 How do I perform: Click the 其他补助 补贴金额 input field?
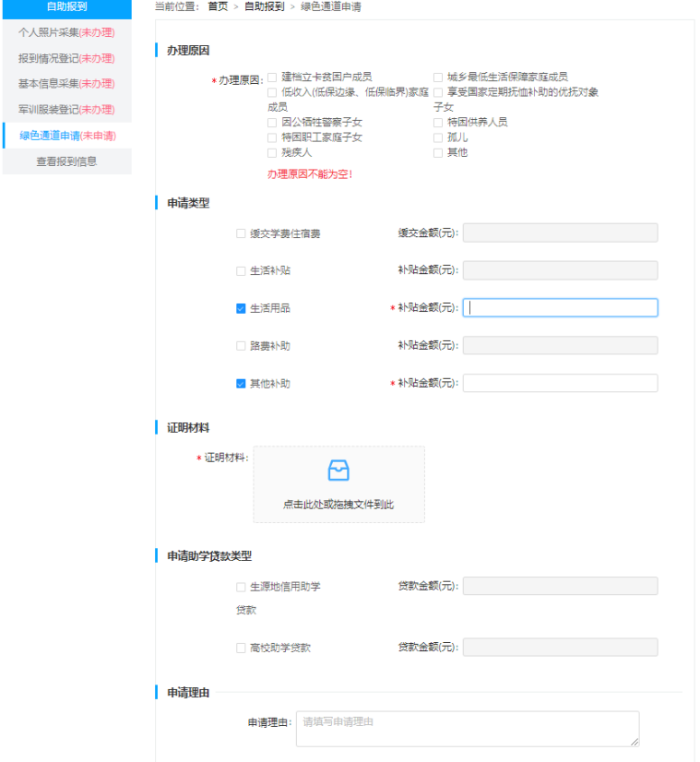[x=560, y=384]
